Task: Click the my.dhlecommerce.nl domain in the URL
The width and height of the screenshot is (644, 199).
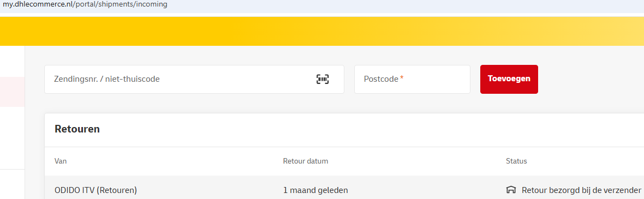Action: coord(40,5)
